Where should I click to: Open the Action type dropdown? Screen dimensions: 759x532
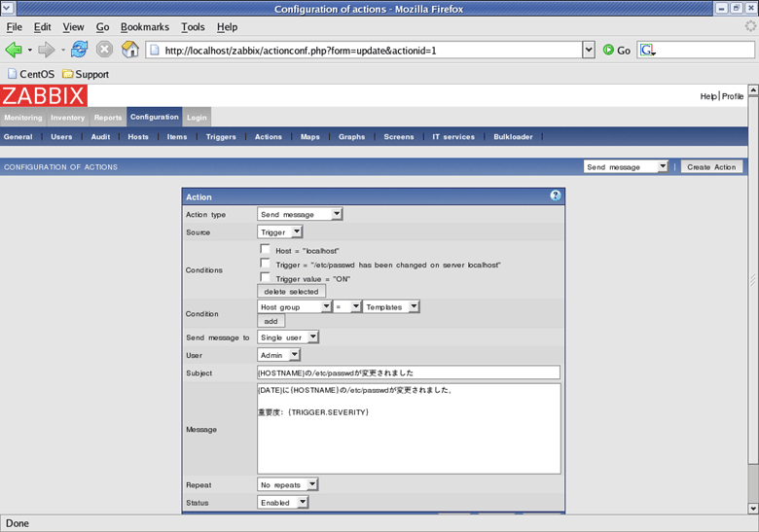point(300,214)
